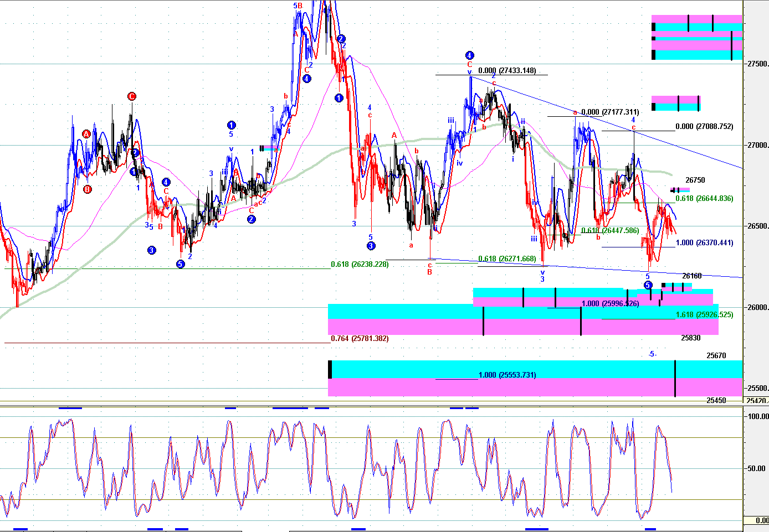769x532 pixels.
Task: Click blue circled 3 below the 4-c-5 labels
Action: [371, 246]
